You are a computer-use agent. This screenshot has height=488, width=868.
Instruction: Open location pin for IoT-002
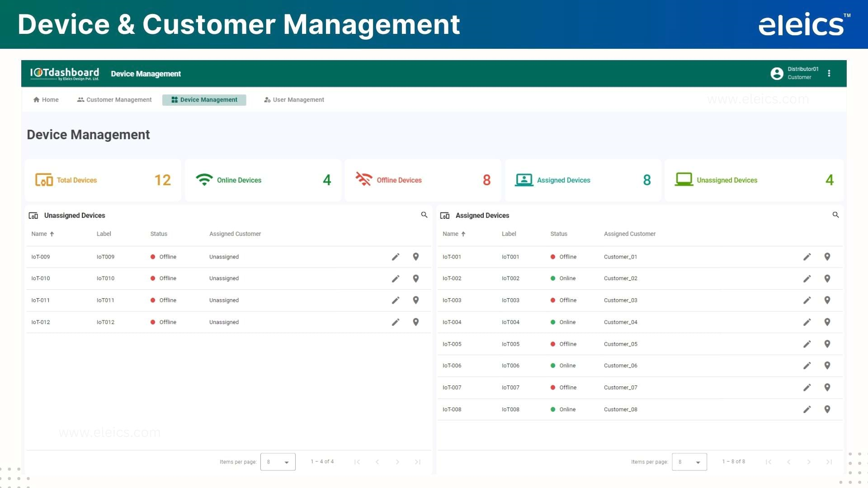click(827, 278)
